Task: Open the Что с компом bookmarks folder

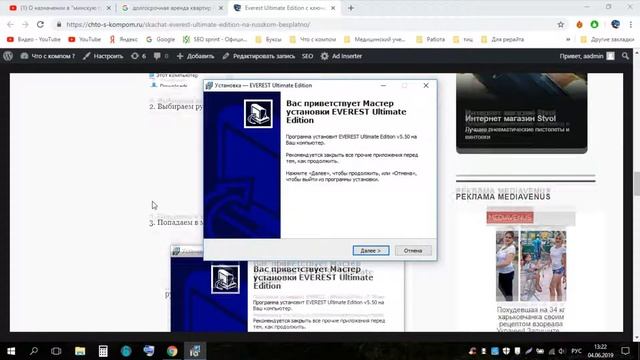Action: [313, 40]
